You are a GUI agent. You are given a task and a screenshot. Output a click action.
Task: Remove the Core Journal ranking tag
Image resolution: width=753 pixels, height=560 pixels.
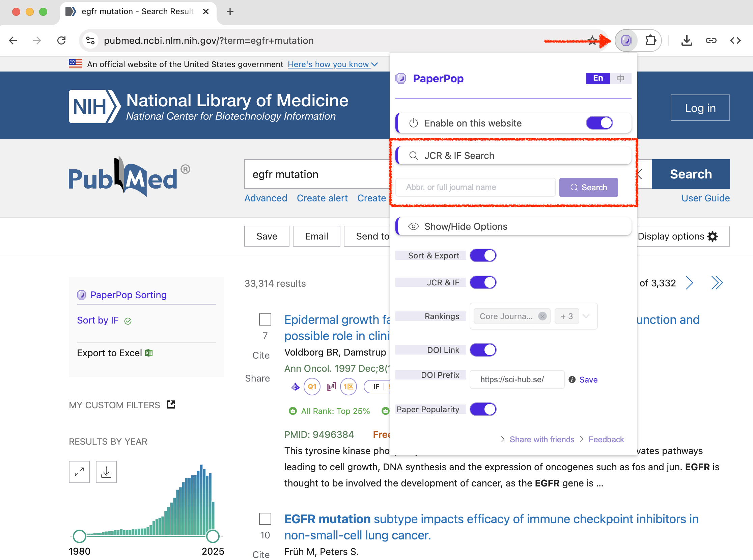[x=542, y=316]
